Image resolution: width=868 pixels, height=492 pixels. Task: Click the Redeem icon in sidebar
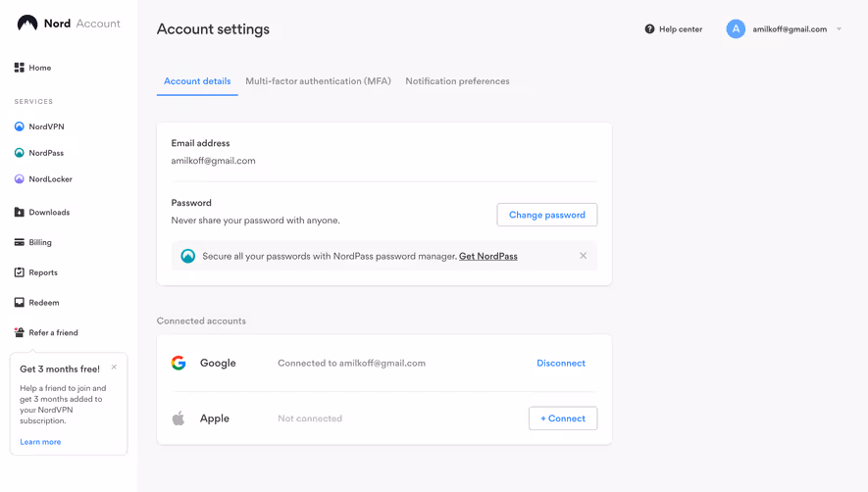click(20, 302)
